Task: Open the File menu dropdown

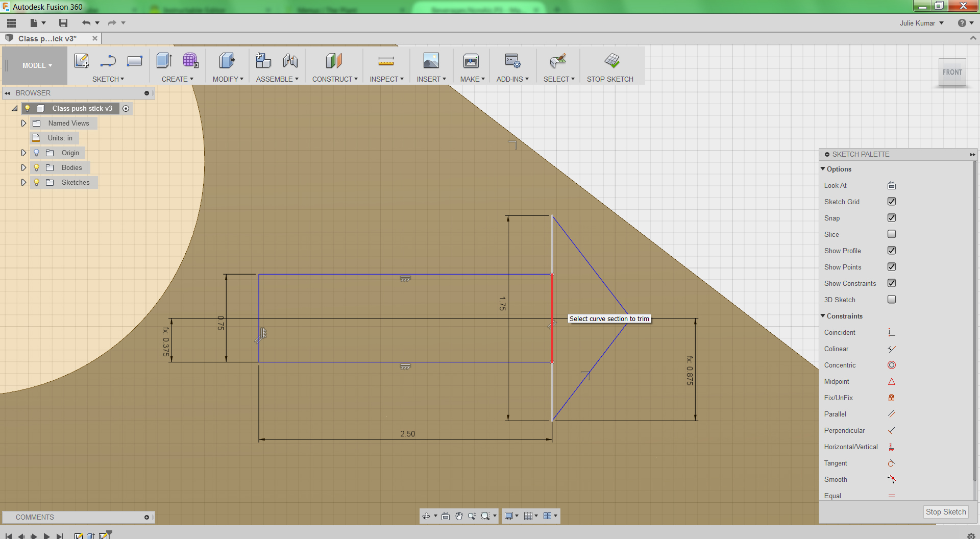Action: pyautogui.click(x=38, y=23)
